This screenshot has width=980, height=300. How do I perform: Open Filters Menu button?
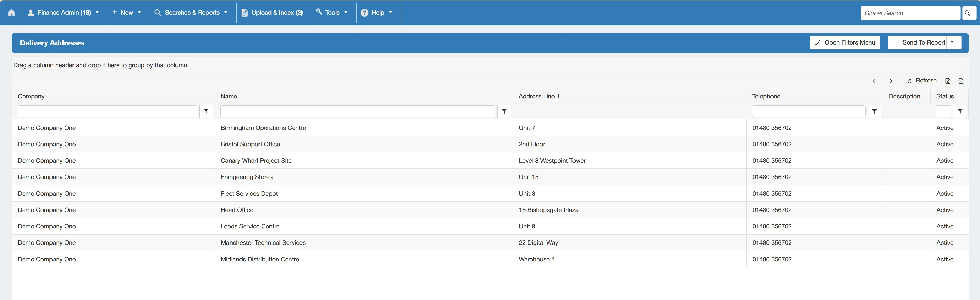pyautogui.click(x=845, y=42)
